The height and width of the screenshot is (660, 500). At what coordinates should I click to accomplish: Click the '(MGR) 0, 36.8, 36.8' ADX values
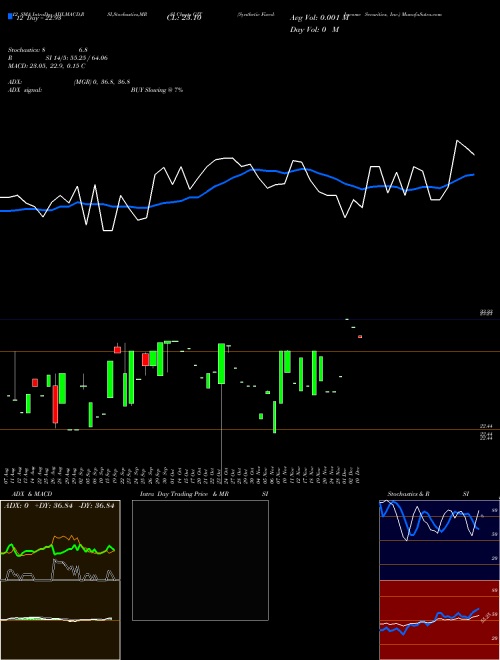coord(102,82)
